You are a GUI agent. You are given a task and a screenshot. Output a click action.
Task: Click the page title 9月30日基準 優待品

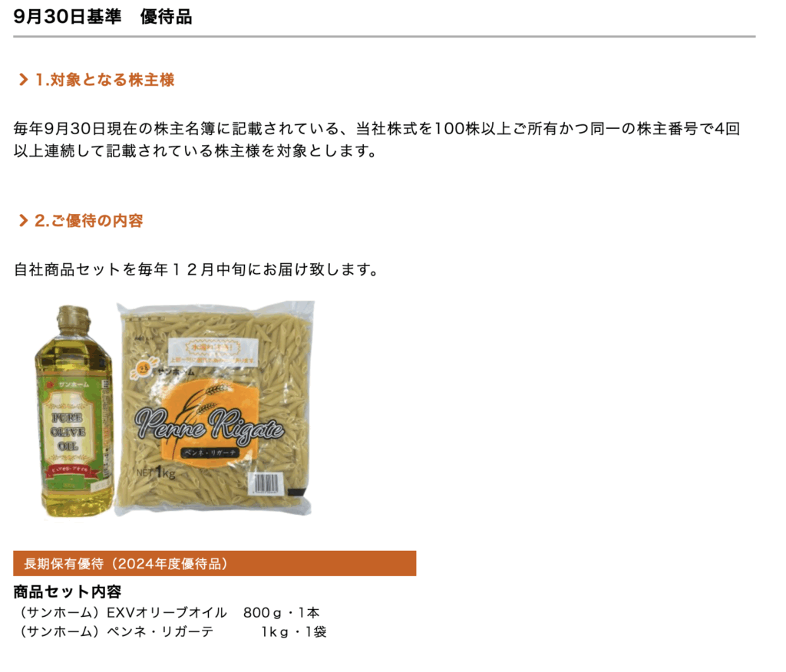click(x=103, y=17)
